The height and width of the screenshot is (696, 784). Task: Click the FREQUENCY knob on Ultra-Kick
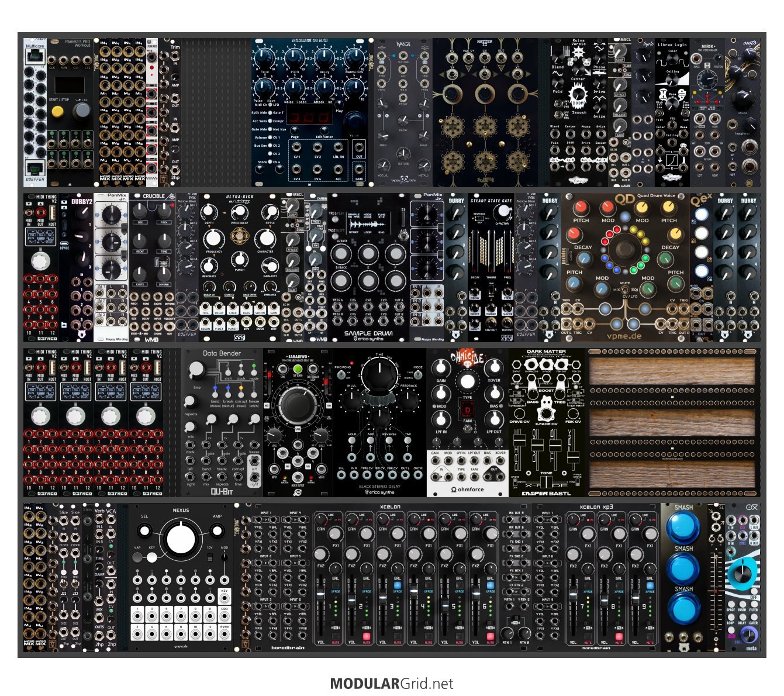(x=214, y=238)
